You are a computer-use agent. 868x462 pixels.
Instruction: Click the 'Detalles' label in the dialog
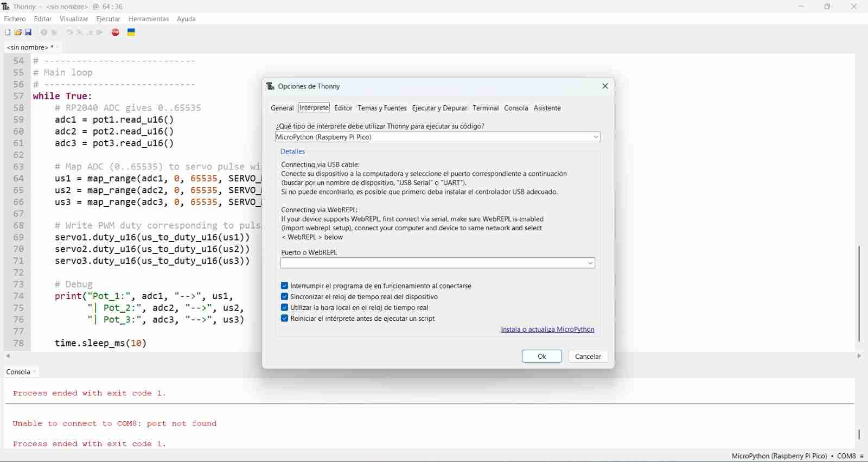pyautogui.click(x=293, y=151)
